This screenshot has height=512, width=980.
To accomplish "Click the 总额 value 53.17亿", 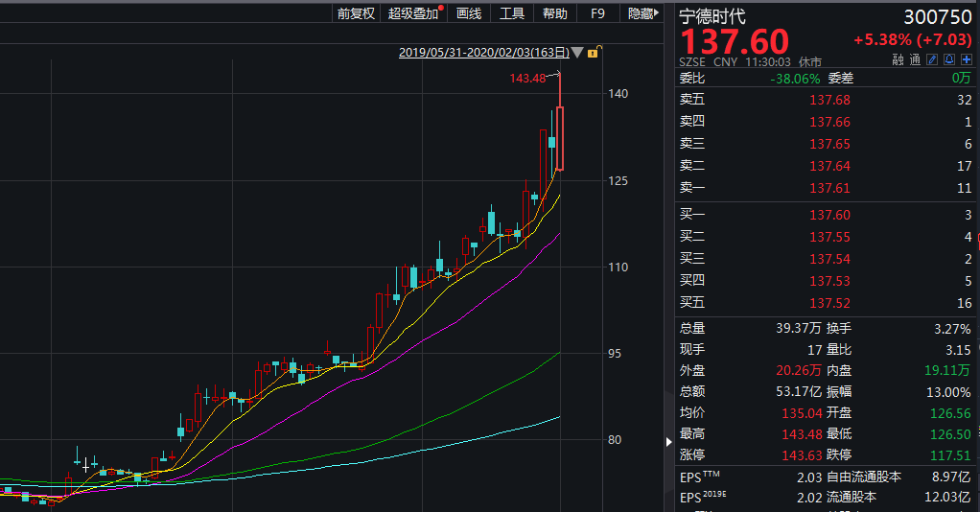I will pos(798,391).
